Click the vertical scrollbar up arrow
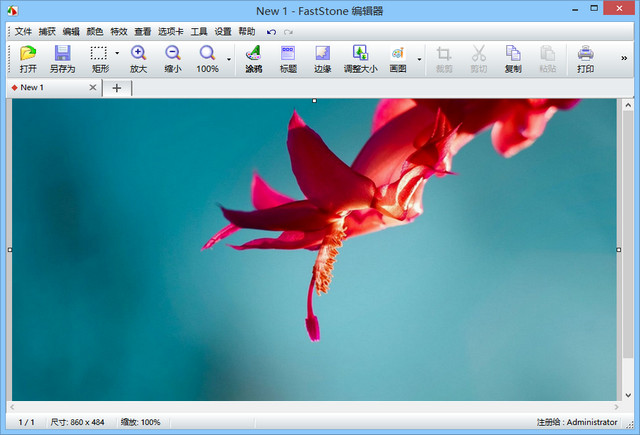 (x=628, y=105)
